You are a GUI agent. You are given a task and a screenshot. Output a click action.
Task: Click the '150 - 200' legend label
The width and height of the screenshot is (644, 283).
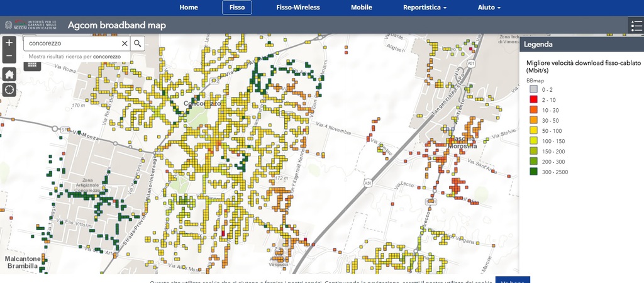tap(553, 151)
